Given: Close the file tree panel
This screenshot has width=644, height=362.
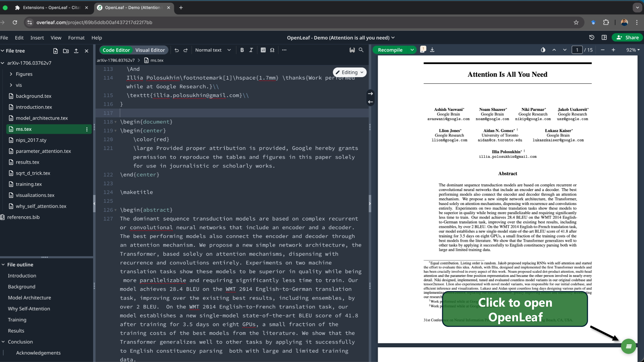Looking at the screenshot, I should tap(86, 51).
